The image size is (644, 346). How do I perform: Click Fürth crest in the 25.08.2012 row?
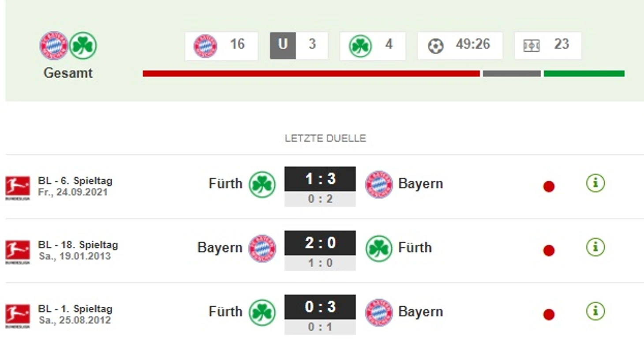(262, 312)
